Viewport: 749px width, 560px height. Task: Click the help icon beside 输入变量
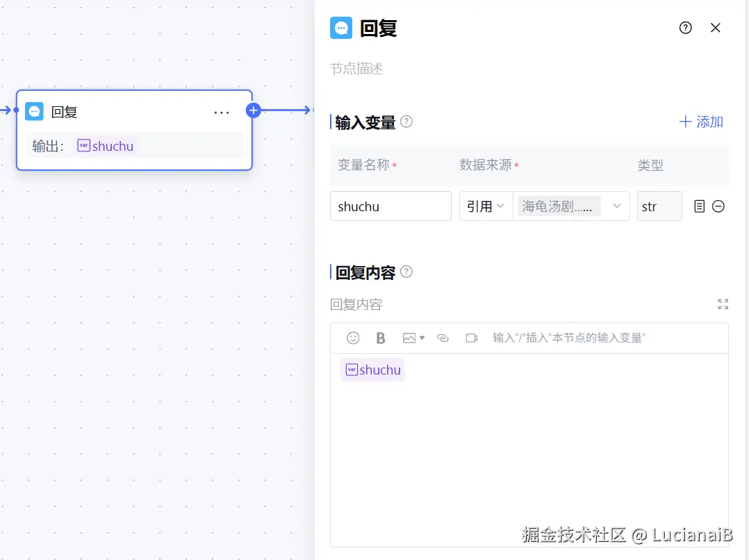click(406, 121)
